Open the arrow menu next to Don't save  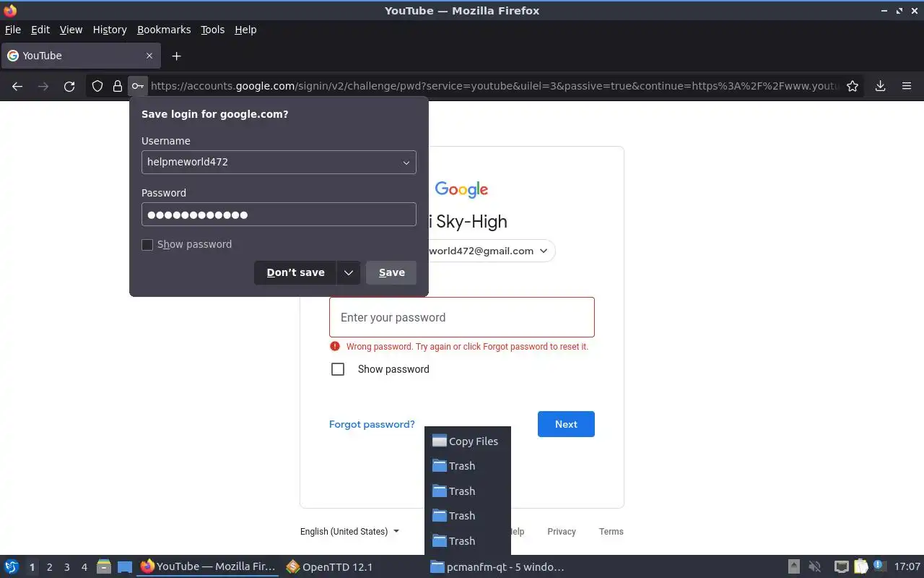pos(348,272)
